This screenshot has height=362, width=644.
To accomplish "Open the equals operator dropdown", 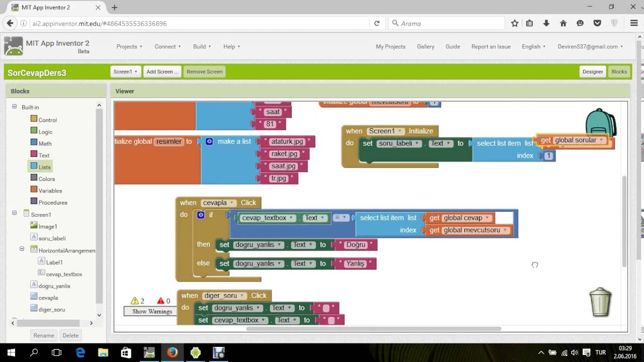I will (341, 218).
